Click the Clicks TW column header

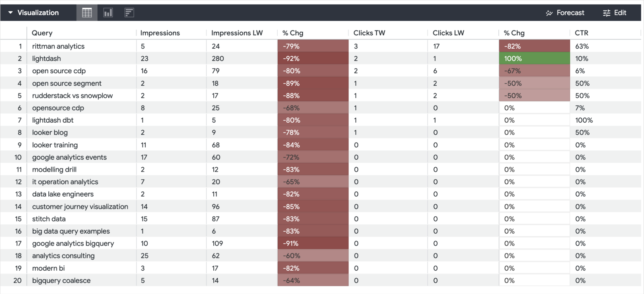point(369,33)
